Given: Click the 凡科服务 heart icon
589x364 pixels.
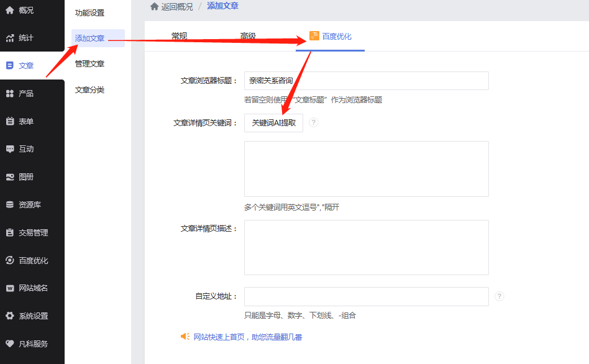Looking at the screenshot, I should click(x=10, y=344).
